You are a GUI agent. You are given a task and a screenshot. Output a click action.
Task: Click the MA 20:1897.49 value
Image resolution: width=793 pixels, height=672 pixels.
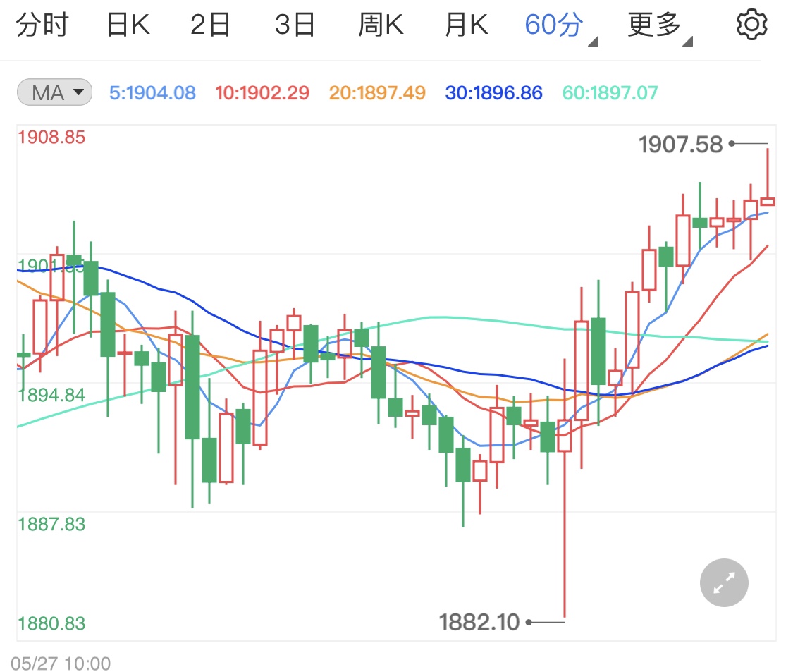(377, 92)
